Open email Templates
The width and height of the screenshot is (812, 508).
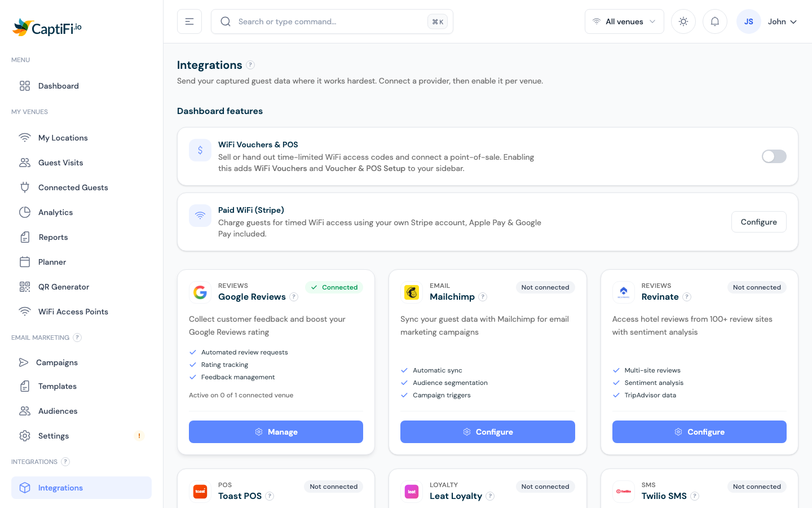pyautogui.click(x=81, y=386)
